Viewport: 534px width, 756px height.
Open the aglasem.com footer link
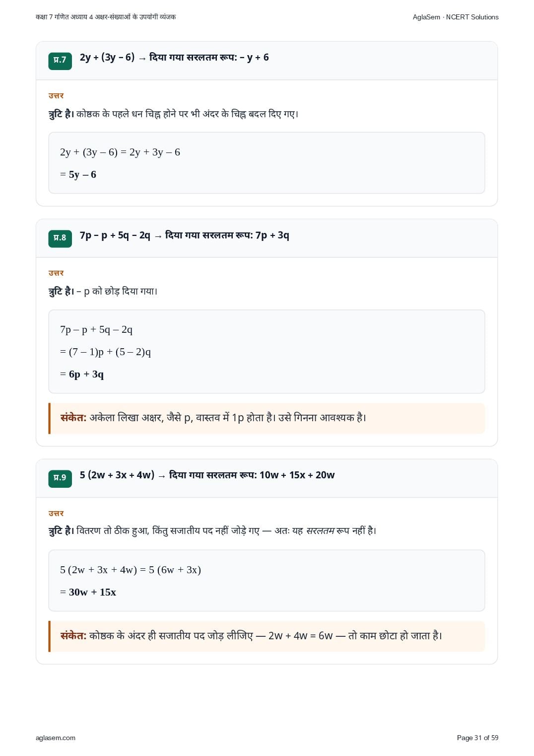click(x=56, y=738)
